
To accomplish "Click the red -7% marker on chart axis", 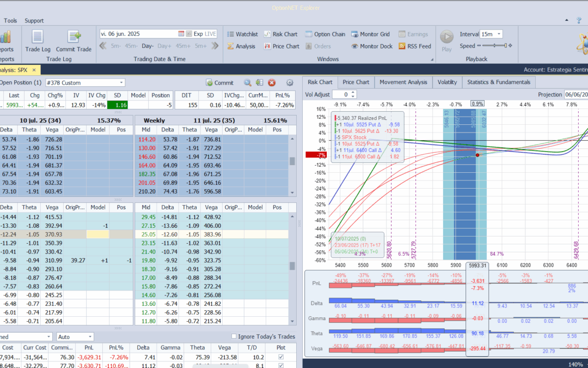I will (x=316, y=155).
